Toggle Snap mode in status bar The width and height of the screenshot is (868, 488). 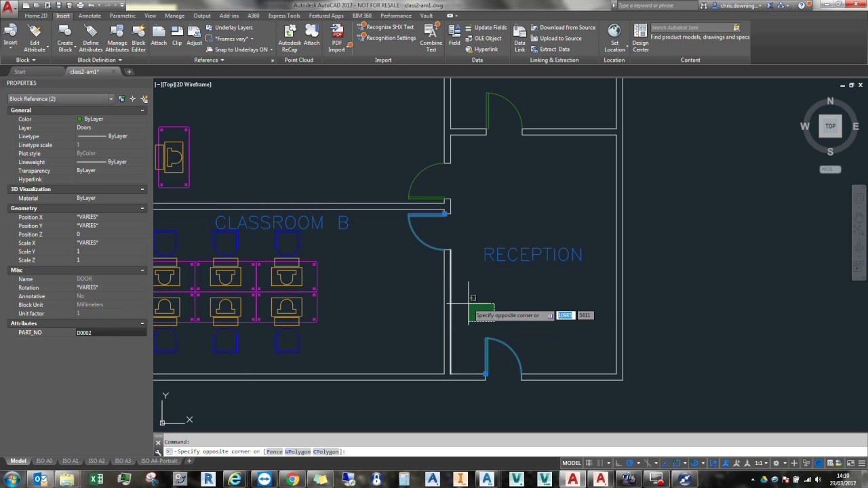pos(600,463)
